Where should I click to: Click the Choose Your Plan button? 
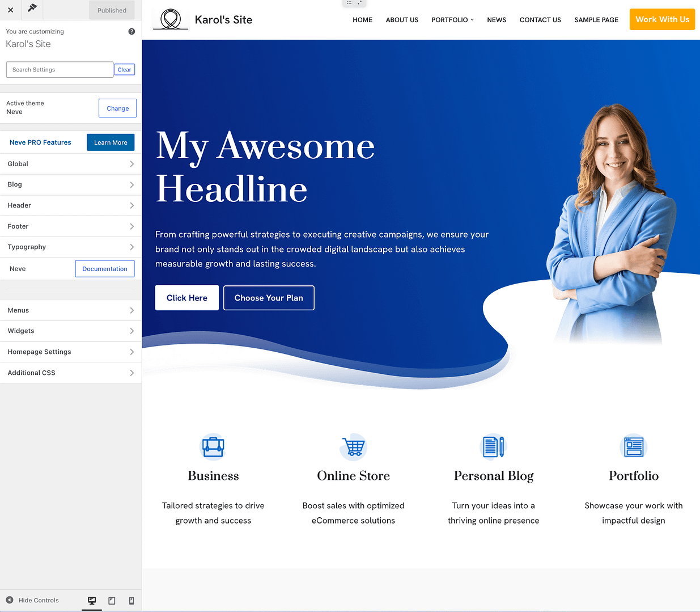(x=269, y=298)
